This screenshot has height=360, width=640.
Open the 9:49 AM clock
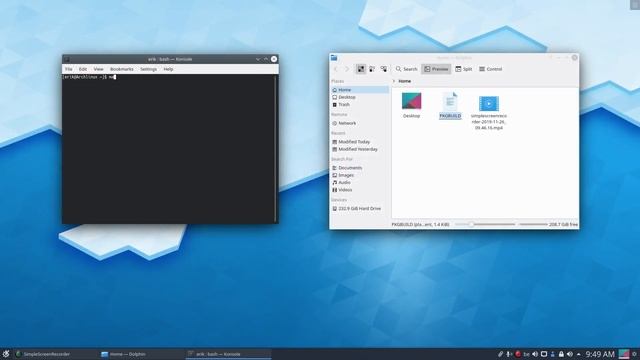point(600,354)
